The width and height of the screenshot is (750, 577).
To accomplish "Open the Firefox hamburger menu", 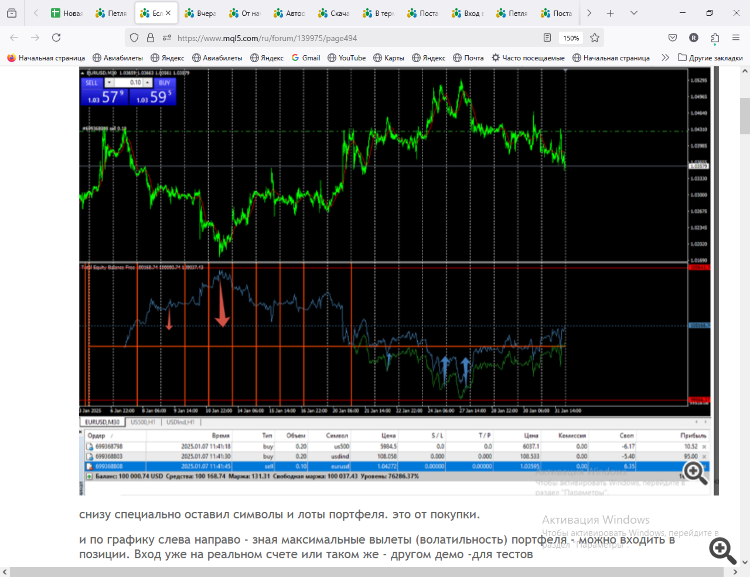I will (736, 38).
